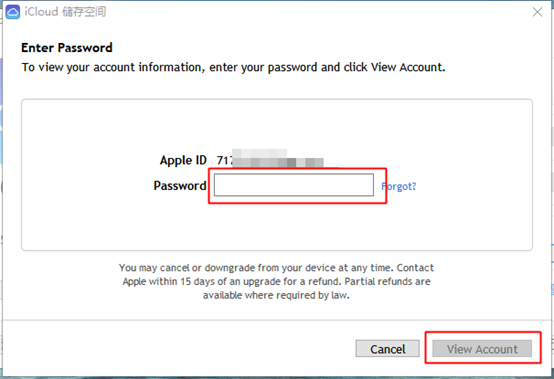
Task: Click the blurred Apple ID value
Action: point(270,159)
